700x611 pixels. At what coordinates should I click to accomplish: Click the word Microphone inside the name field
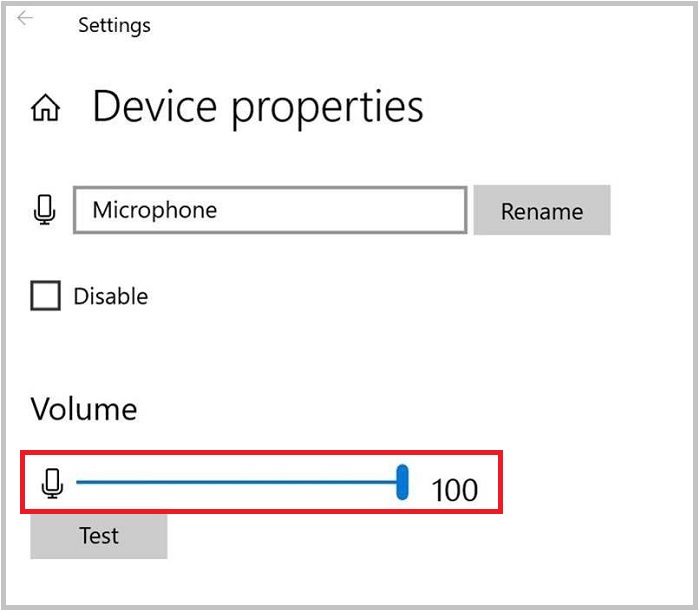(155, 211)
